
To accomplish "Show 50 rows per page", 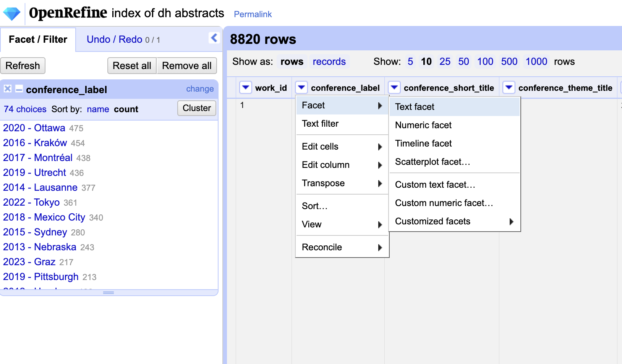I will click(x=463, y=62).
